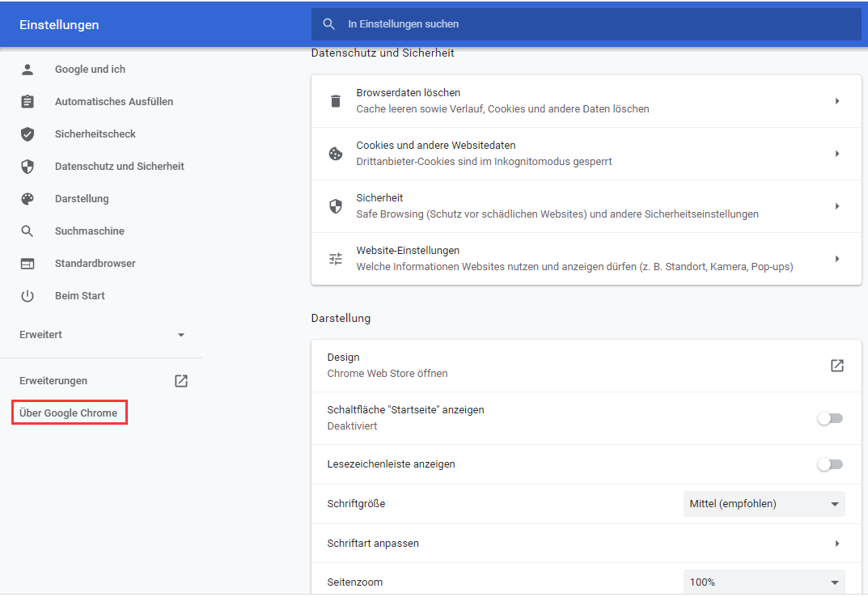Click the shield icon in the Sicherheit row
The width and height of the screenshot is (868, 597).
[x=336, y=206]
